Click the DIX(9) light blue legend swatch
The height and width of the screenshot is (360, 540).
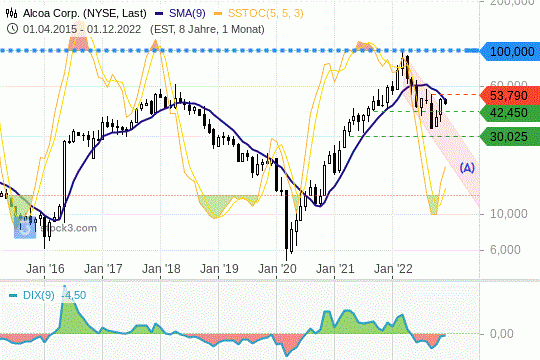pos(13,296)
